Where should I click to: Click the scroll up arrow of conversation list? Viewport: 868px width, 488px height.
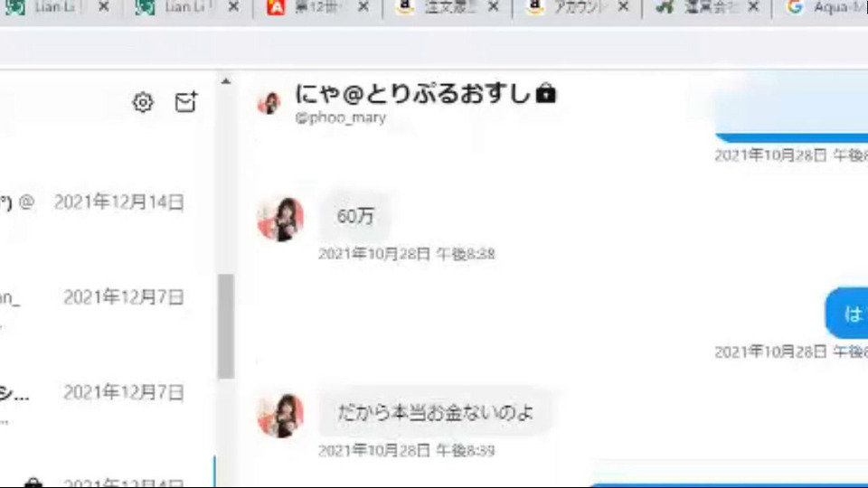226,81
